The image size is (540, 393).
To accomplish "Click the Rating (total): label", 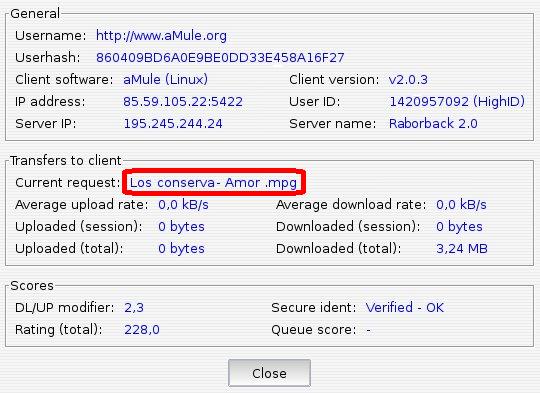I will pyautogui.click(x=59, y=330).
